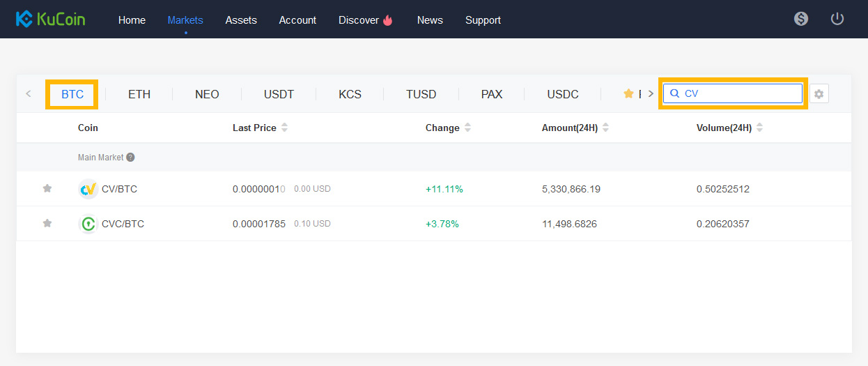Viewport: 868px width, 366px height.
Task: Open Support menu
Action: (x=483, y=20)
